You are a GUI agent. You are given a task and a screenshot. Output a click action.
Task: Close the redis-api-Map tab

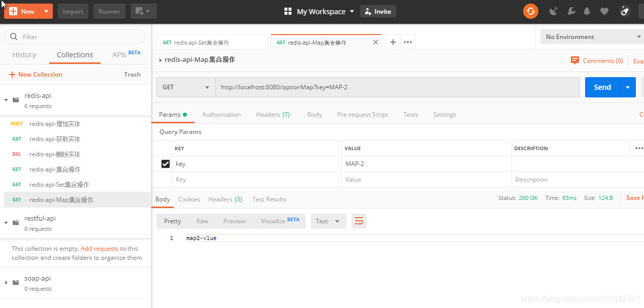click(x=376, y=42)
